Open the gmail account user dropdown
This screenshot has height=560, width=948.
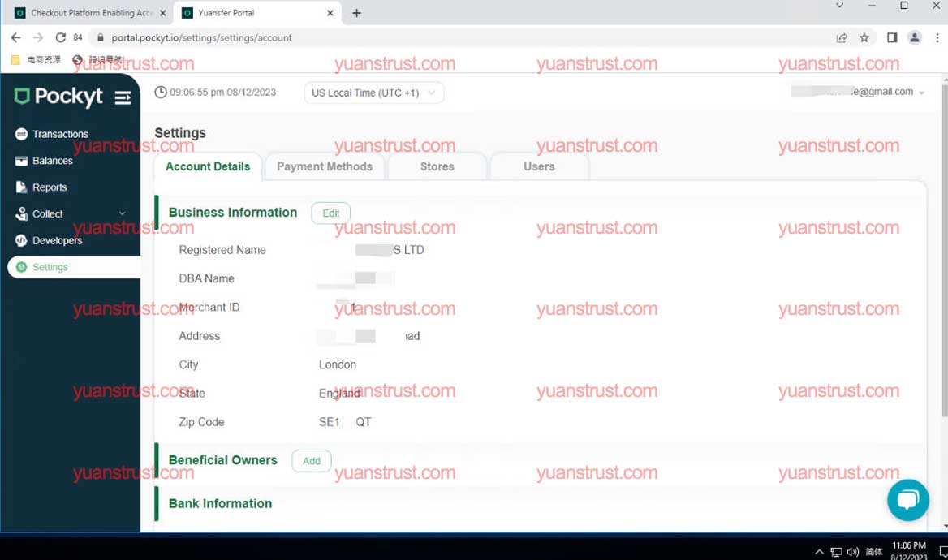tap(859, 92)
